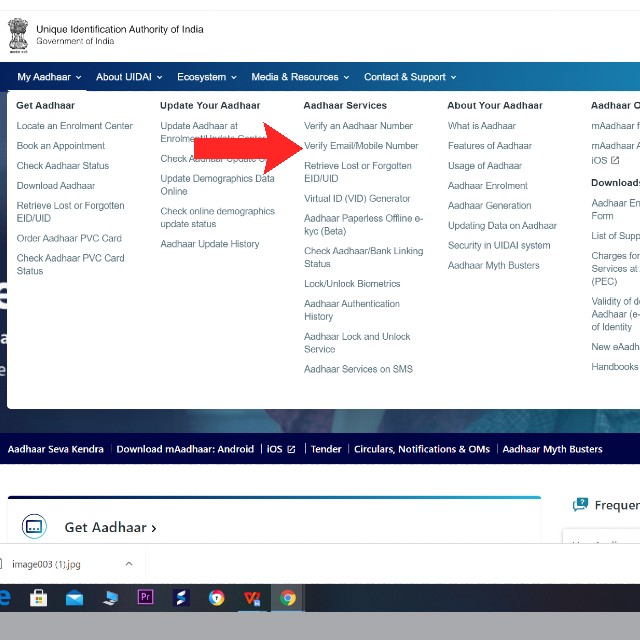Image resolution: width=640 pixels, height=640 pixels.
Task: Open Aadhaar Authentication History
Action: point(352,310)
